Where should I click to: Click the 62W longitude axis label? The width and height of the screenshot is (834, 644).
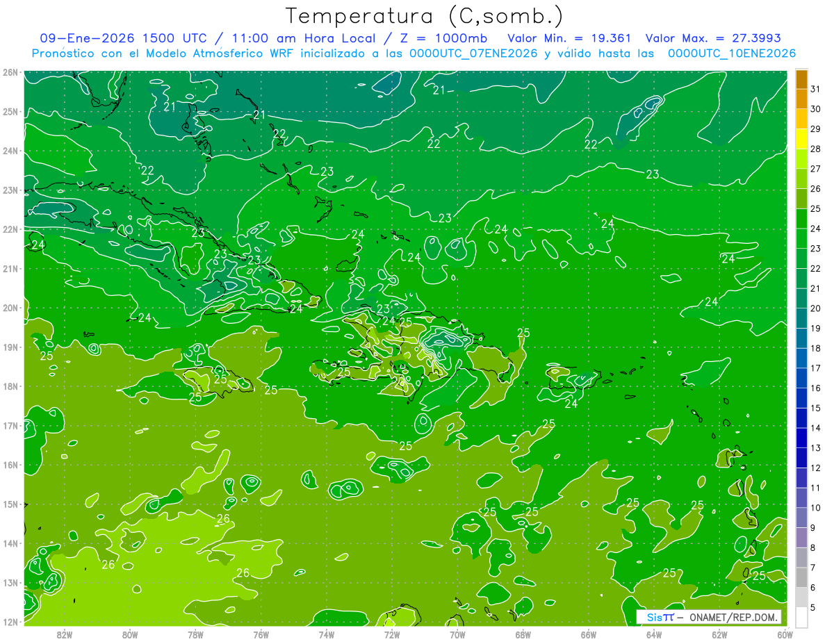[x=719, y=634]
